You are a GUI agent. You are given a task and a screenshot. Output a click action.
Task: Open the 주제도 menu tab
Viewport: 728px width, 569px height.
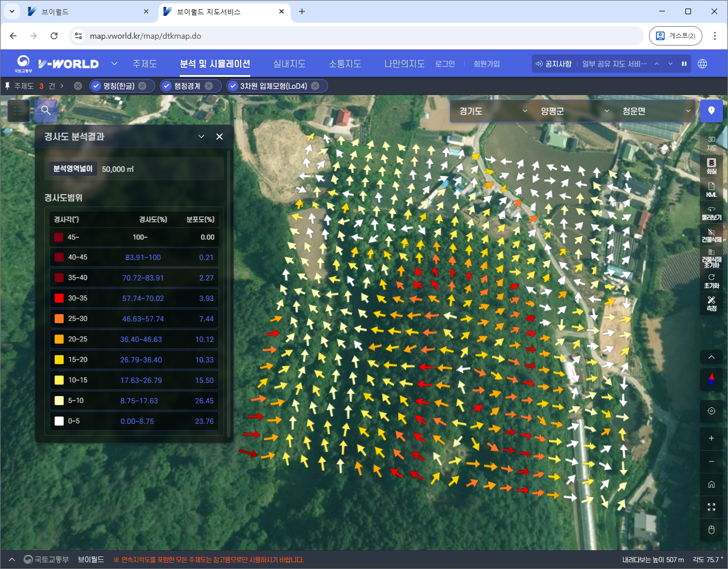[x=144, y=64]
